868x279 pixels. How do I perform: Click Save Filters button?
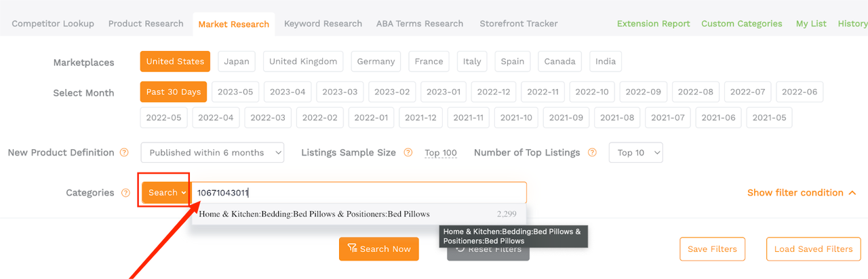[712, 248]
